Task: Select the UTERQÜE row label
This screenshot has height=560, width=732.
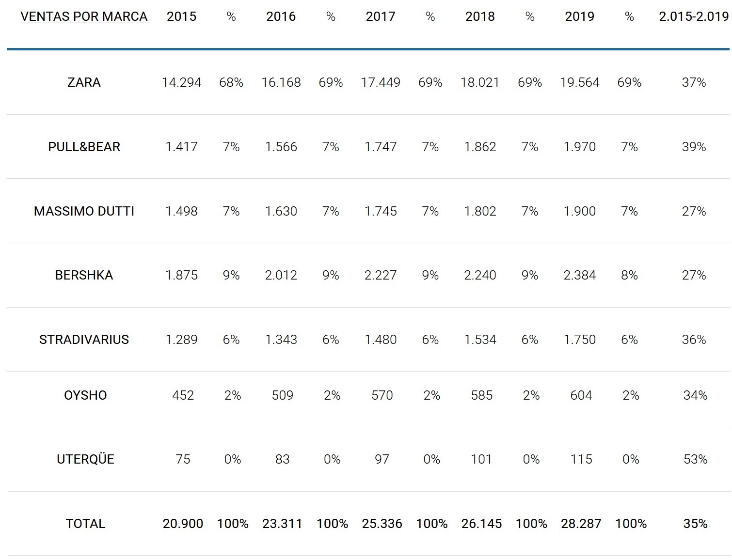Action: coord(85,459)
